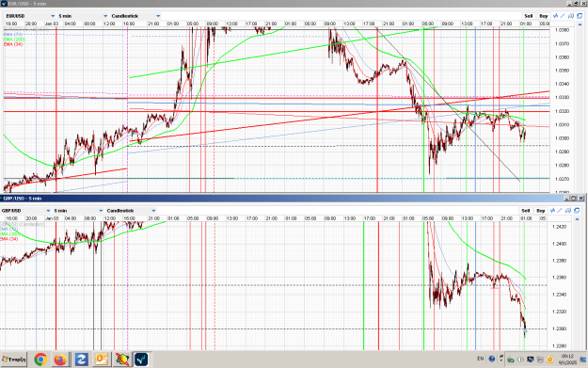The image size is (588, 368).
Task: Click the Show Desktop icon
Action: 583,360
